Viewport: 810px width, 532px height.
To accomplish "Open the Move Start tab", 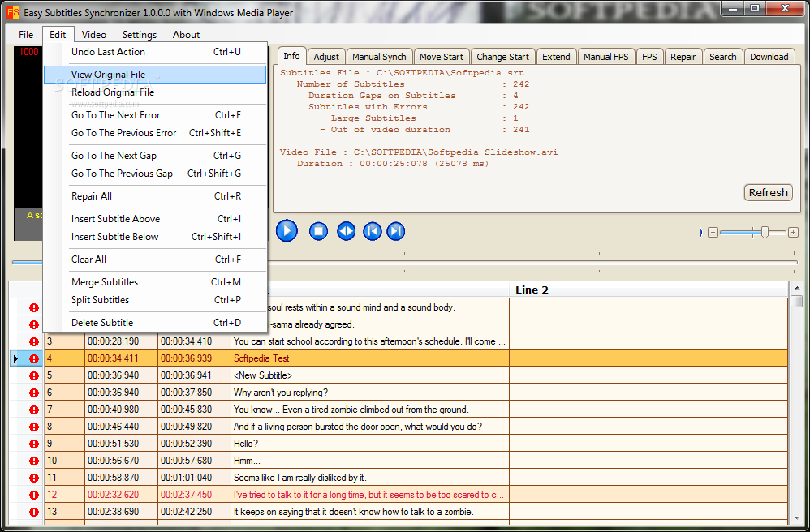I will coord(442,57).
